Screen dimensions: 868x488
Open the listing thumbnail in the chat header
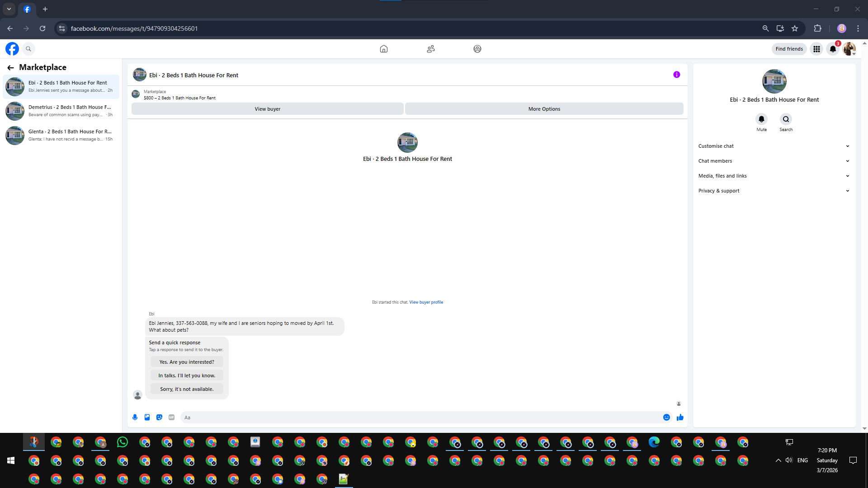pos(140,75)
